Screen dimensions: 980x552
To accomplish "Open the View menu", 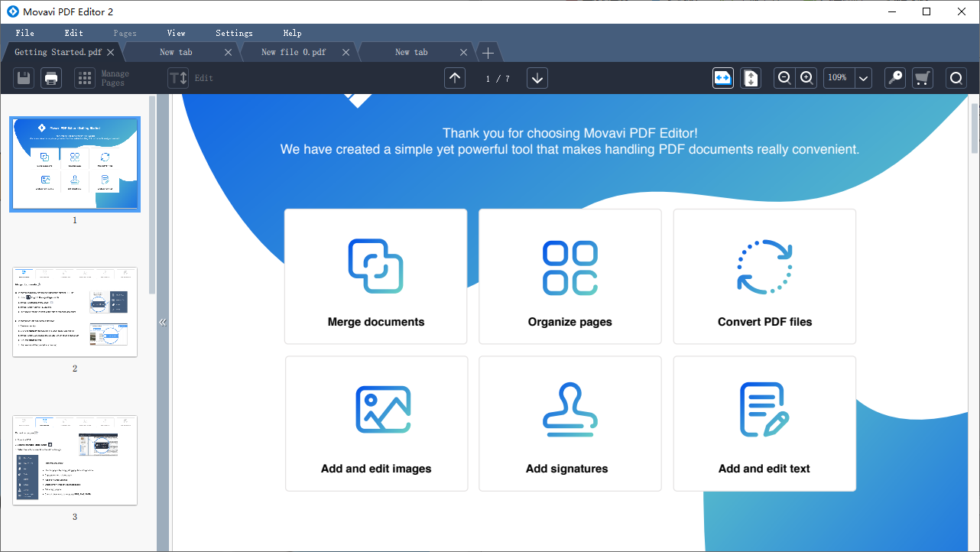I will click(x=177, y=33).
